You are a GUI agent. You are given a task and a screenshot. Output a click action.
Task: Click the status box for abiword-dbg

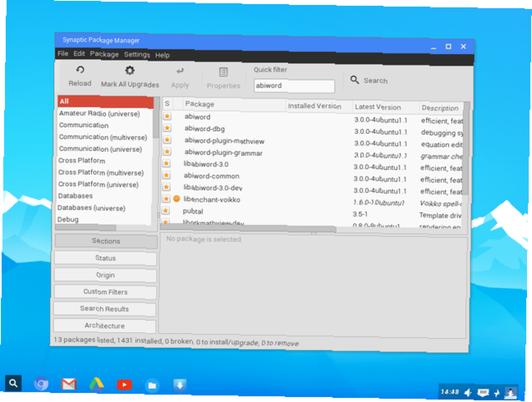pos(167,128)
